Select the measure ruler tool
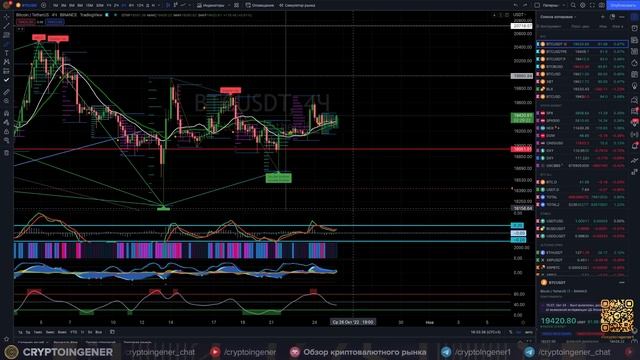The width and height of the screenshot is (640, 360). (x=7, y=92)
